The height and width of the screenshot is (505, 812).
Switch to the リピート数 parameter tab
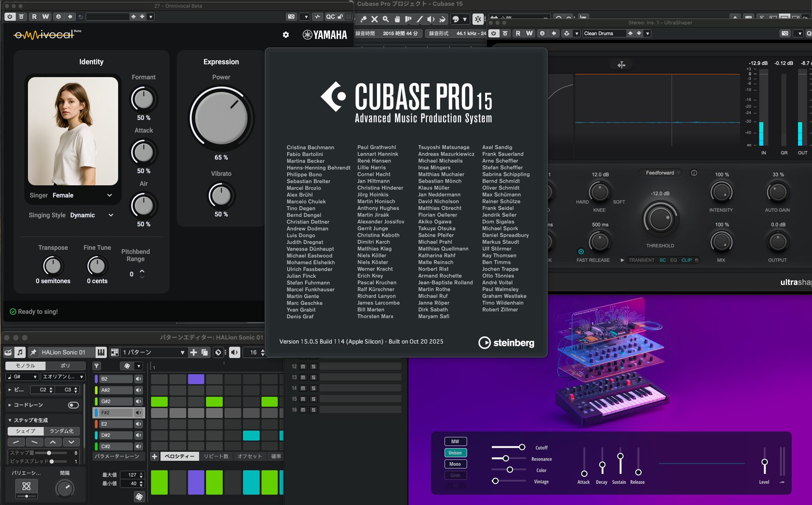click(x=216, y=456)
